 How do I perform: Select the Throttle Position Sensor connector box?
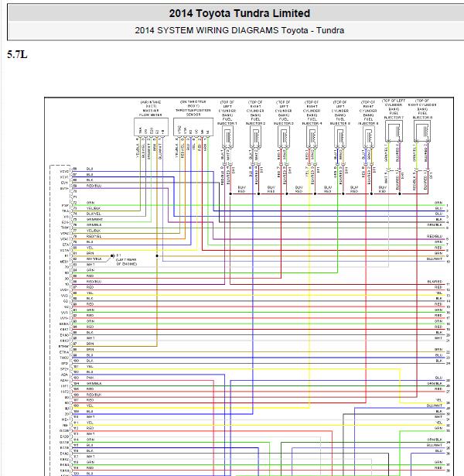click(193, 127)
